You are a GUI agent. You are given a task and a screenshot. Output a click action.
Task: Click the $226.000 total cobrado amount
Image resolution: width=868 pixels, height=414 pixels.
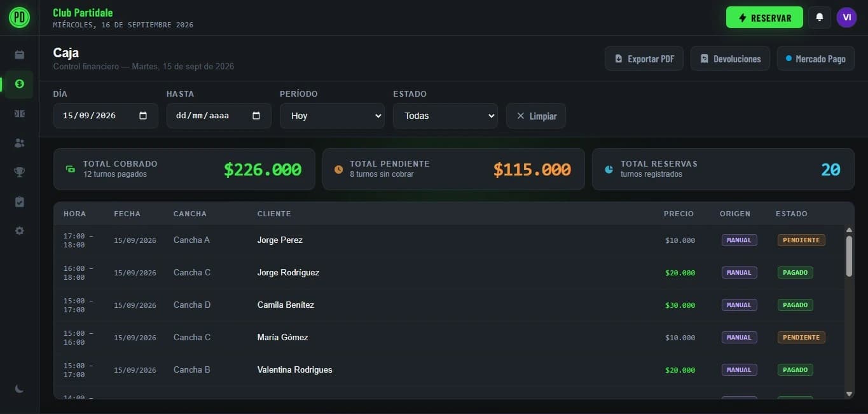coord(263,169)
